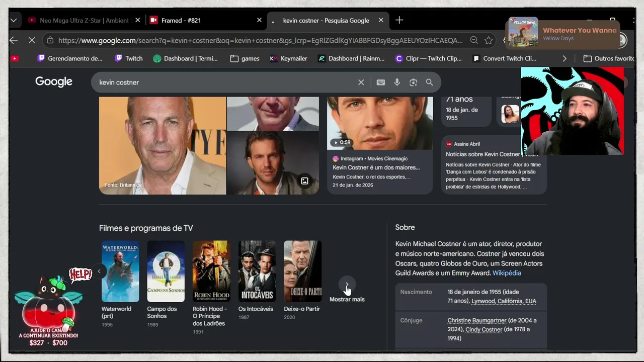Open the Deixe-o Partir film card
Image resolution: width=644 pixels, height=362 pixels.
pyautogui.click(x=302, y=281)
